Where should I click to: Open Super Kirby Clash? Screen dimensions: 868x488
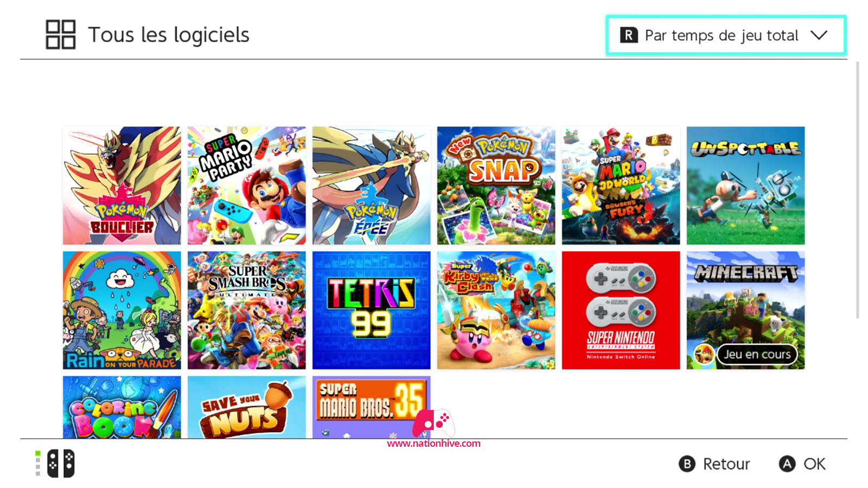(496, 310)
